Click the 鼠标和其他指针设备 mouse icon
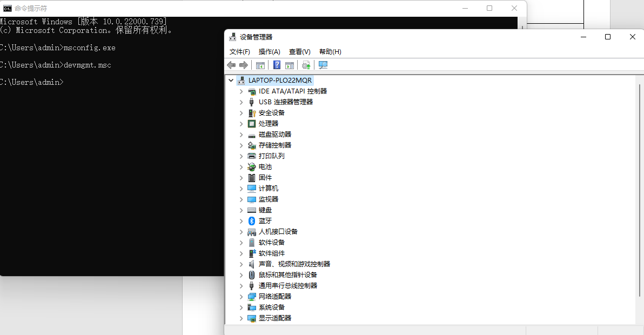The image size is (644, 335). click(x=252, y=275)
